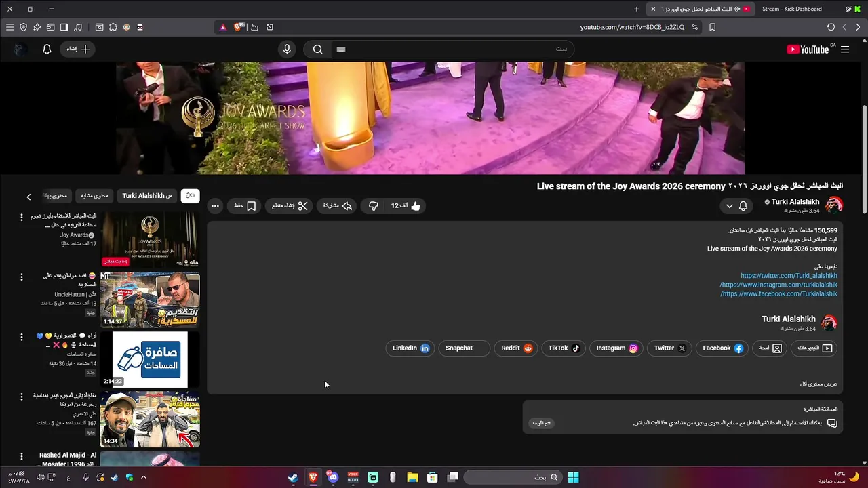Open the Facebook social link chip
Viewport: 868px width, 488px height.
pyautogui.click(x=723, y=348)
